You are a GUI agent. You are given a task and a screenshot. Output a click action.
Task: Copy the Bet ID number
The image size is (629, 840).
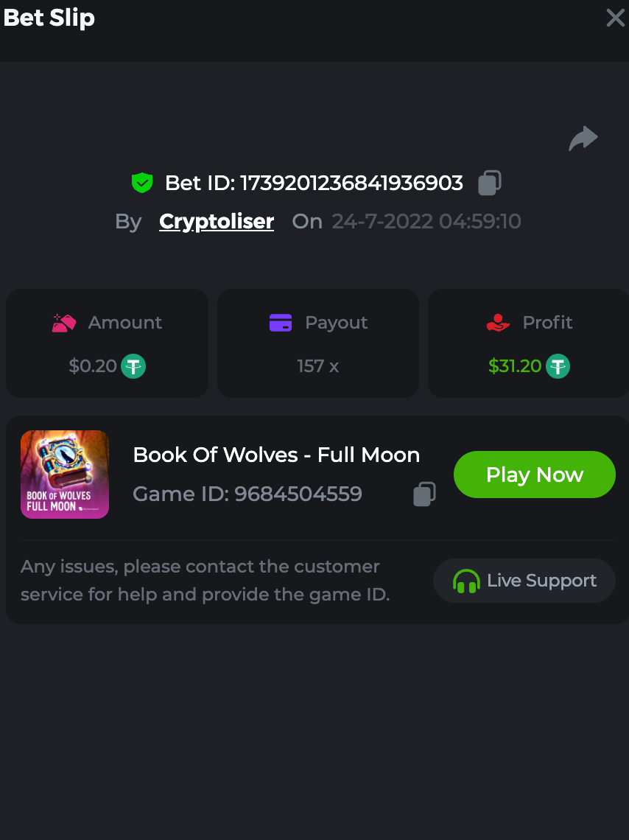(x=490, y=183)
